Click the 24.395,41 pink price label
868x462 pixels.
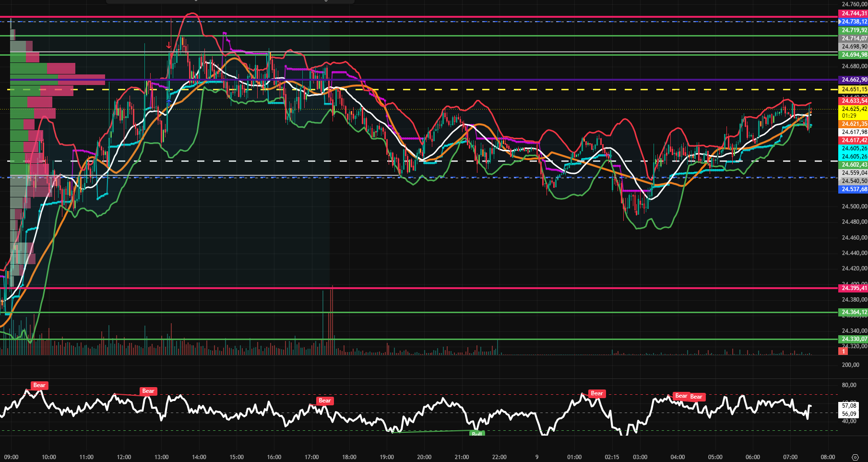tap(853, 288)
